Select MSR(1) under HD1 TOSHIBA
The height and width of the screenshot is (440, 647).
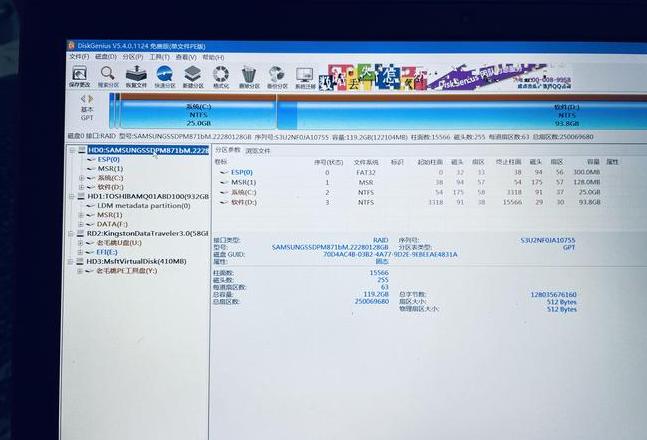[x=109, y=215]
